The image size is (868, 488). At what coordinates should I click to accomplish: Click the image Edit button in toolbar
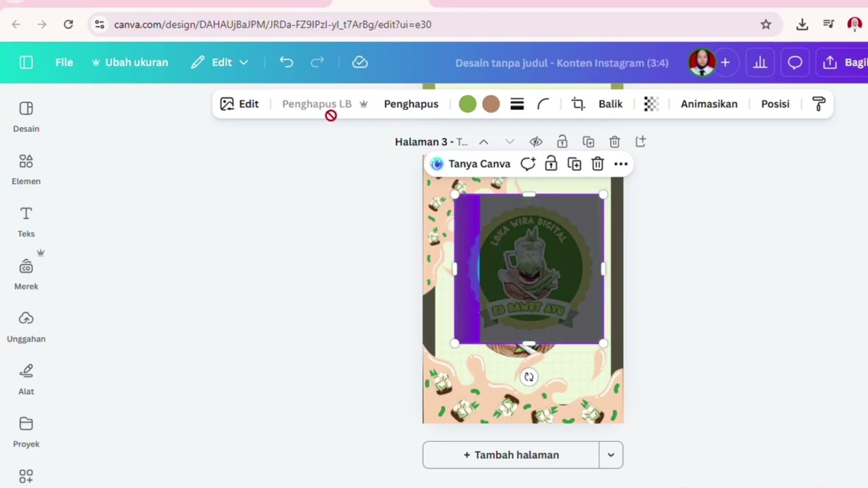pyautogui.click(x=239, y=104)
